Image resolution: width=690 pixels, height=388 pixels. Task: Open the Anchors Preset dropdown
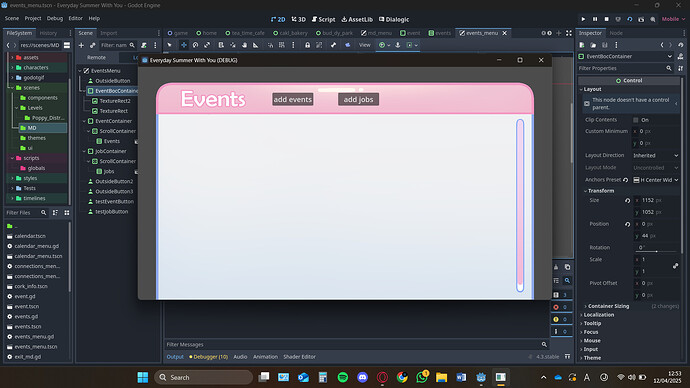(655, 180)
